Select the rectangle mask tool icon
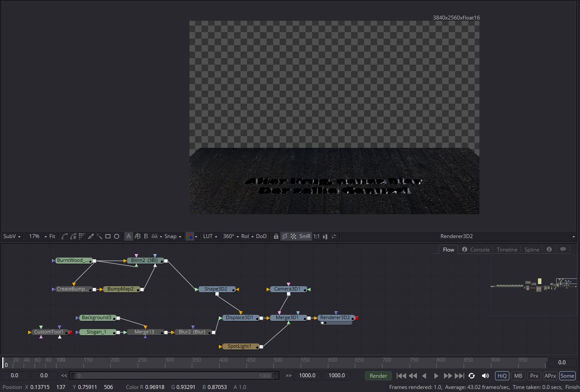The height and width of the screenshot is (392, 580). pos(108,236)
